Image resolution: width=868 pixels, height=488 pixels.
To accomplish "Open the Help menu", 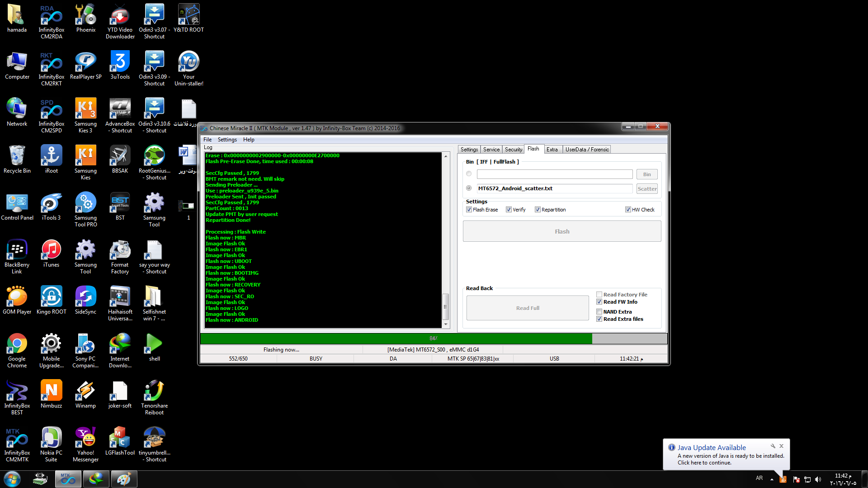I will (x=249, y=140).
